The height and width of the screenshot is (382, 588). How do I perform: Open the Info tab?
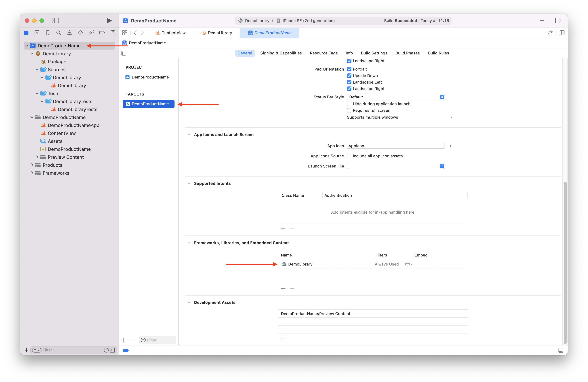click(x=349, y=53)
